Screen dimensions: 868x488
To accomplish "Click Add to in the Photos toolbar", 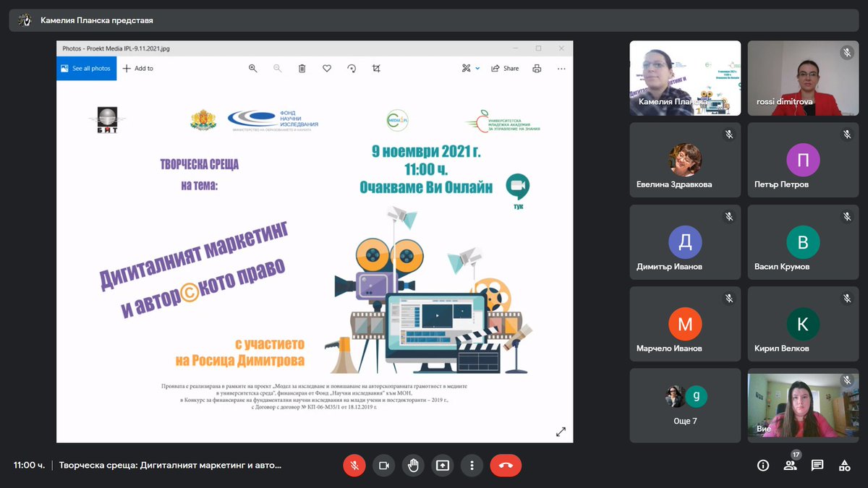I will [137, 68].
